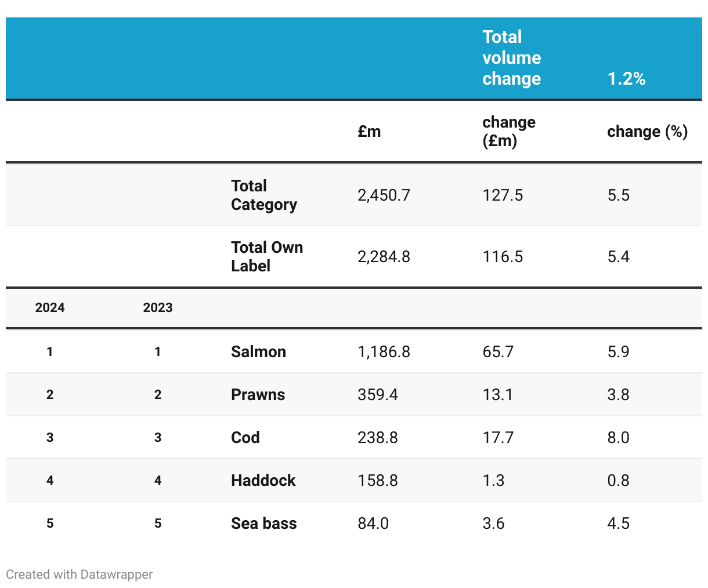Image resolution: width=708 pixels, height=588 pixels.
Task: Select the Total Category row label
Action: (x=263, y=195)
